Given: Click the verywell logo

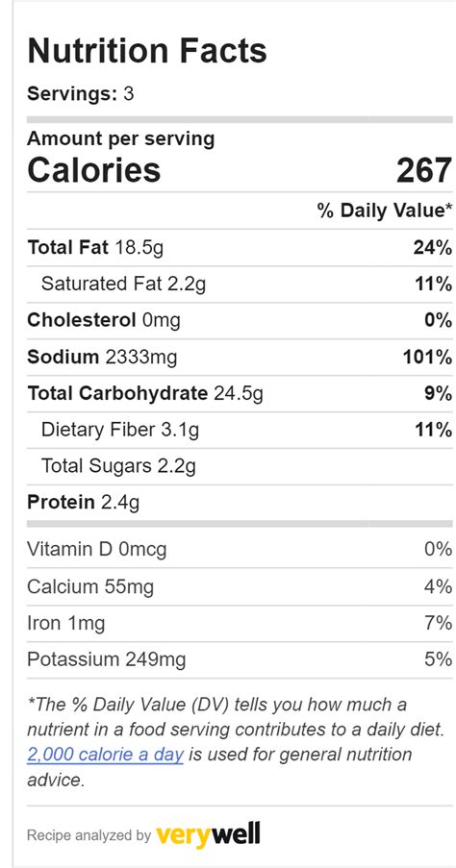Looking at the screenshot, I should coord(209,834).
